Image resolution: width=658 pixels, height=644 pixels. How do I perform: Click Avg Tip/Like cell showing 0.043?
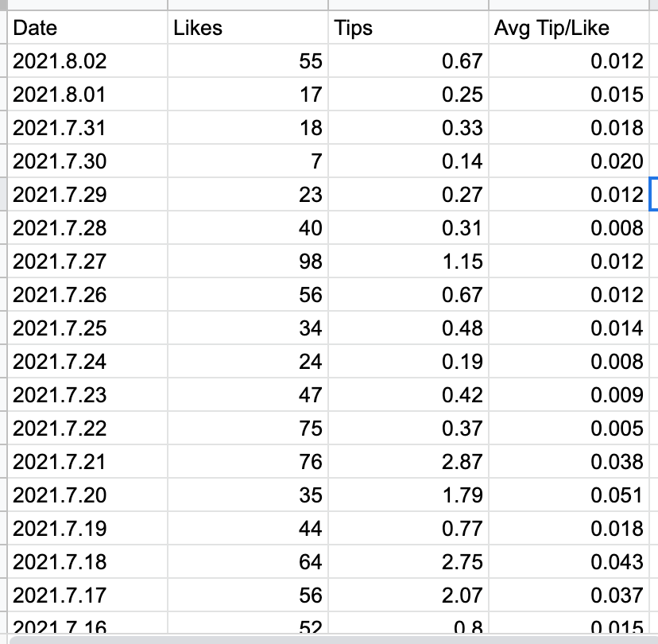pos(569,562)
